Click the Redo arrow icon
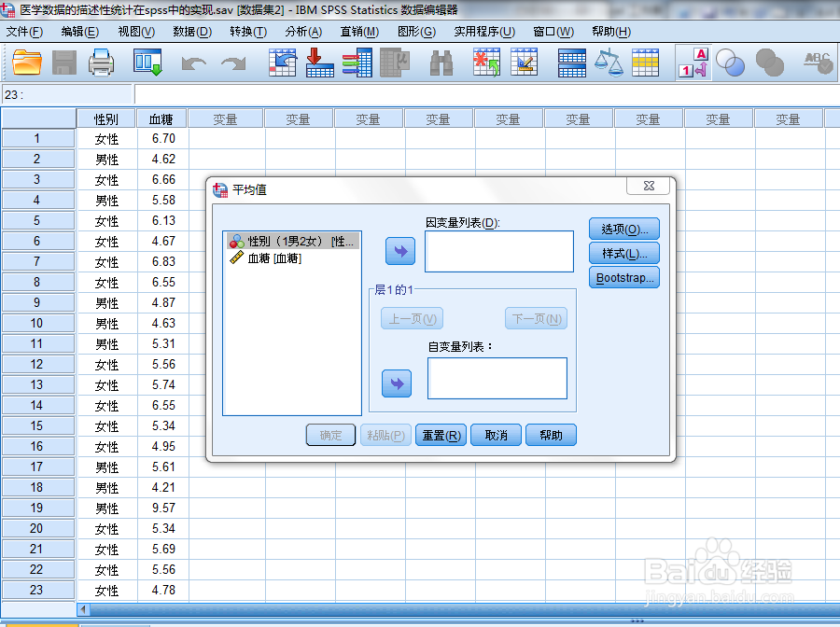 (233, 63)
